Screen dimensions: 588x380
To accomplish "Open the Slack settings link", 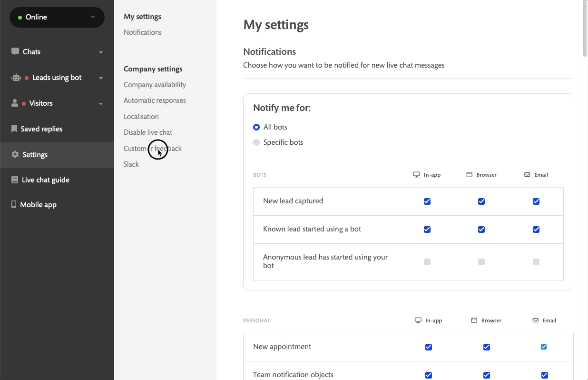I will click(x=131, y=164).
